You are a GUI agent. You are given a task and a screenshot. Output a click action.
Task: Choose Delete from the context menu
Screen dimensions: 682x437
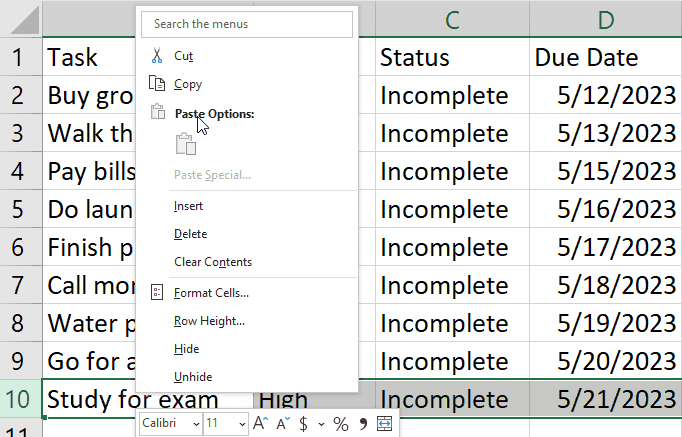190,234
